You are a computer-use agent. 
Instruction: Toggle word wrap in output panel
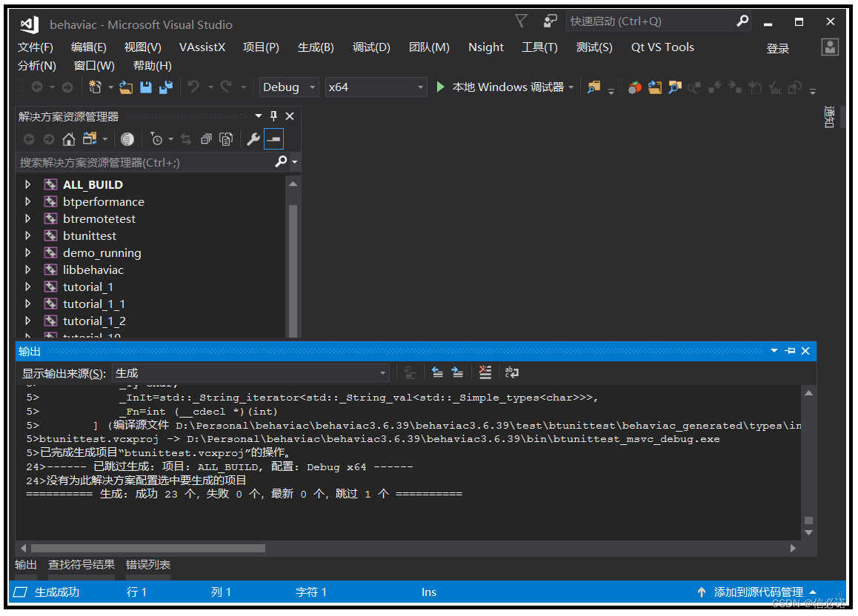(512, 372)
